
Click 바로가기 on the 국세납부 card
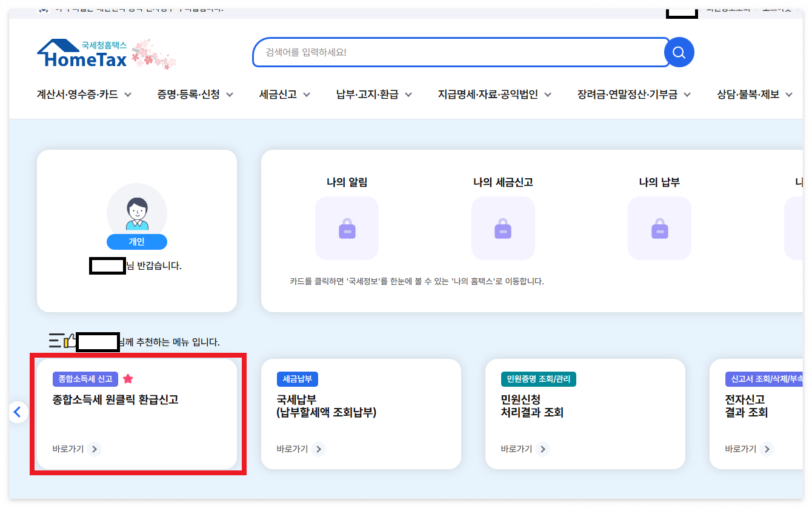297,449
